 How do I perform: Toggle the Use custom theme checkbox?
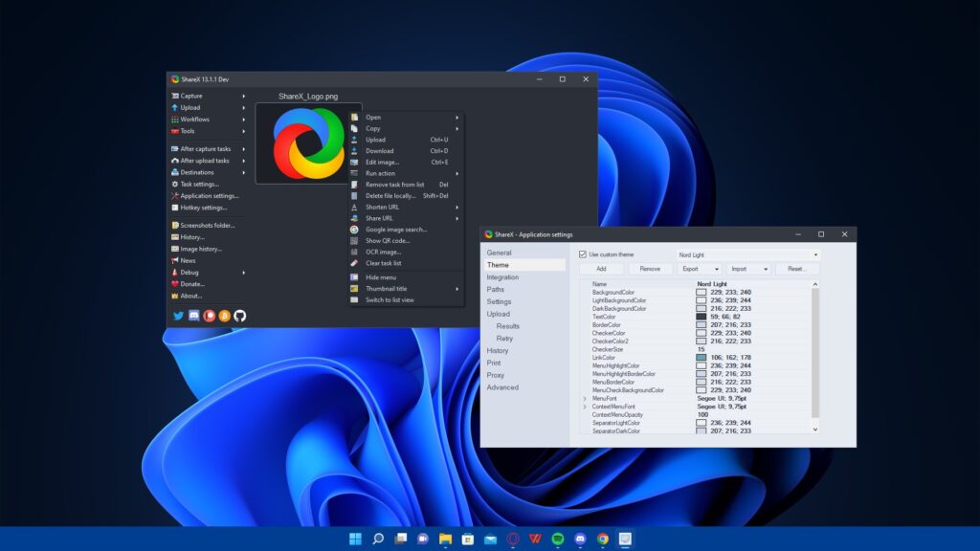pos(583,254)
